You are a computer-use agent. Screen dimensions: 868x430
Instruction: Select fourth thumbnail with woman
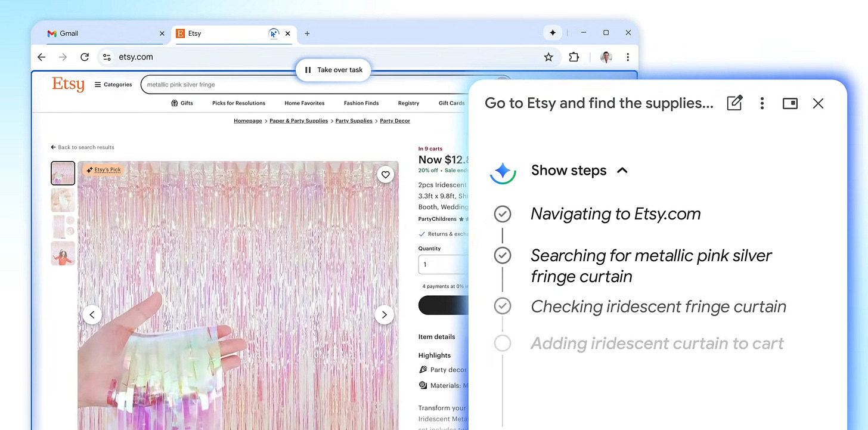coord(63,253)
